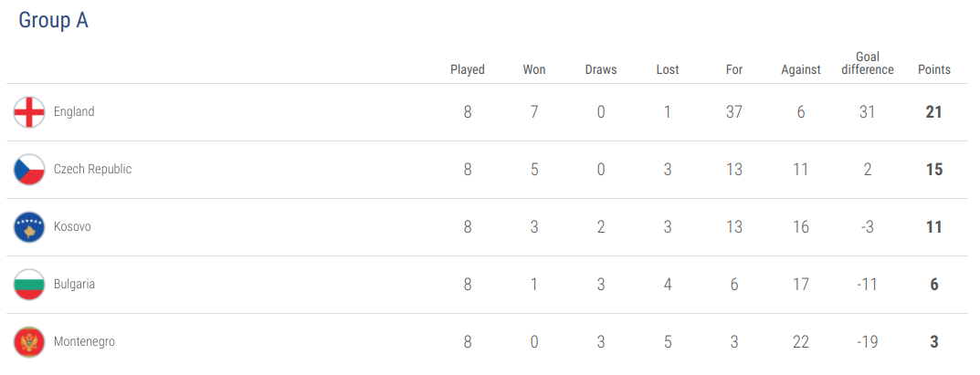Click the Played column header

[468, 69]
